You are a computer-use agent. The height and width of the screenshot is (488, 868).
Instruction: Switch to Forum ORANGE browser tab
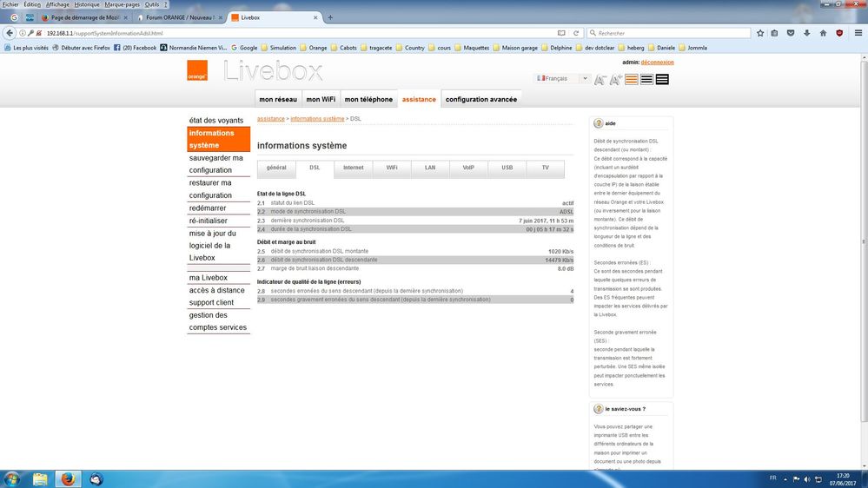coord(179,17)
